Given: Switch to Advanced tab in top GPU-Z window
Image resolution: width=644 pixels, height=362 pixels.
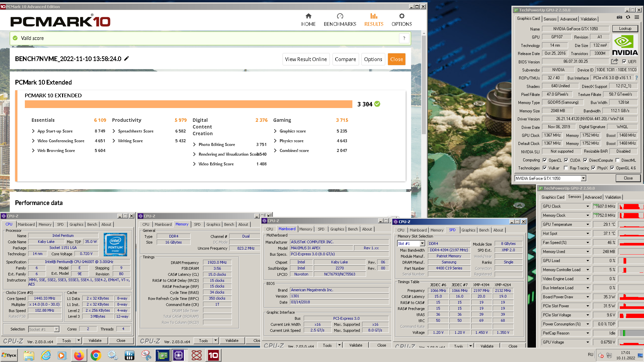Looking at the screenshot, I should [568, 19].
